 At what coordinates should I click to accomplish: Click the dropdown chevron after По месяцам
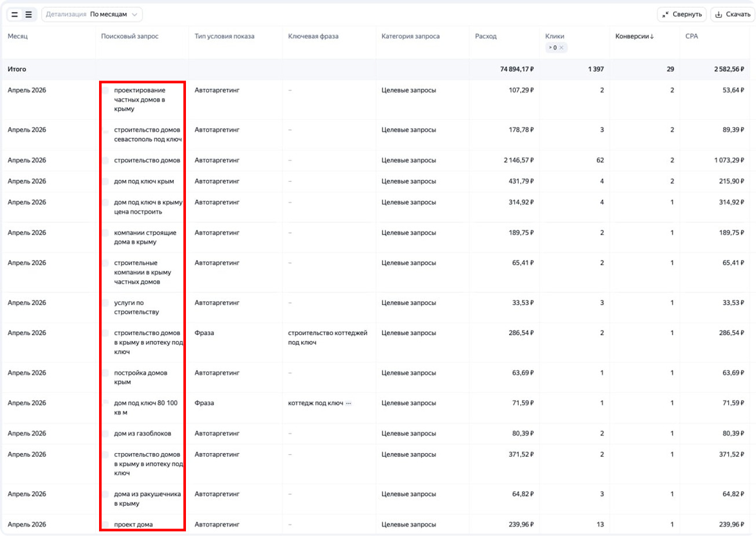point(135,14)
